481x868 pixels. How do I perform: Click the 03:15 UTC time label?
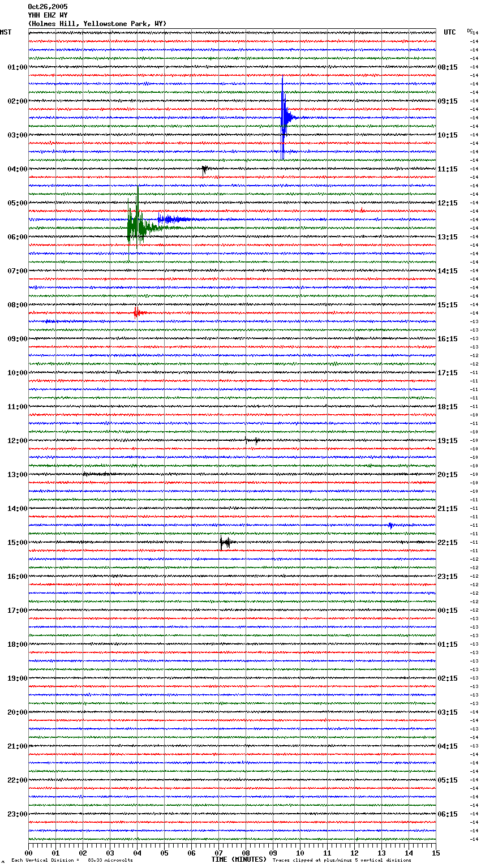click(448, 712)
